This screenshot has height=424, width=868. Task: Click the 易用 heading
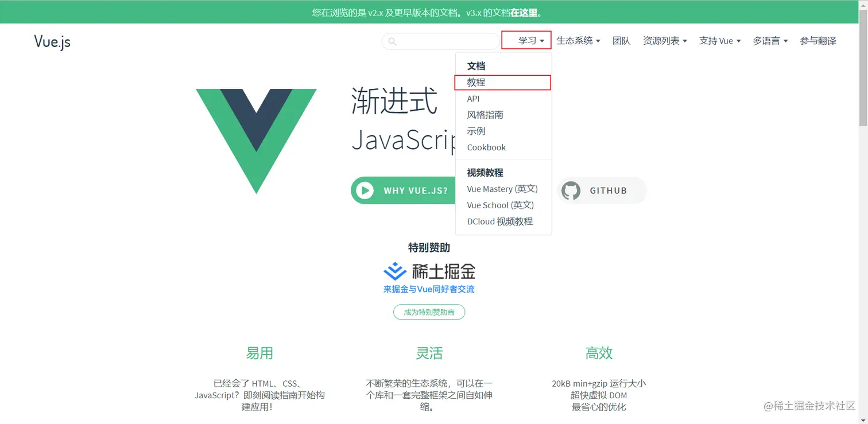(259, 353)
